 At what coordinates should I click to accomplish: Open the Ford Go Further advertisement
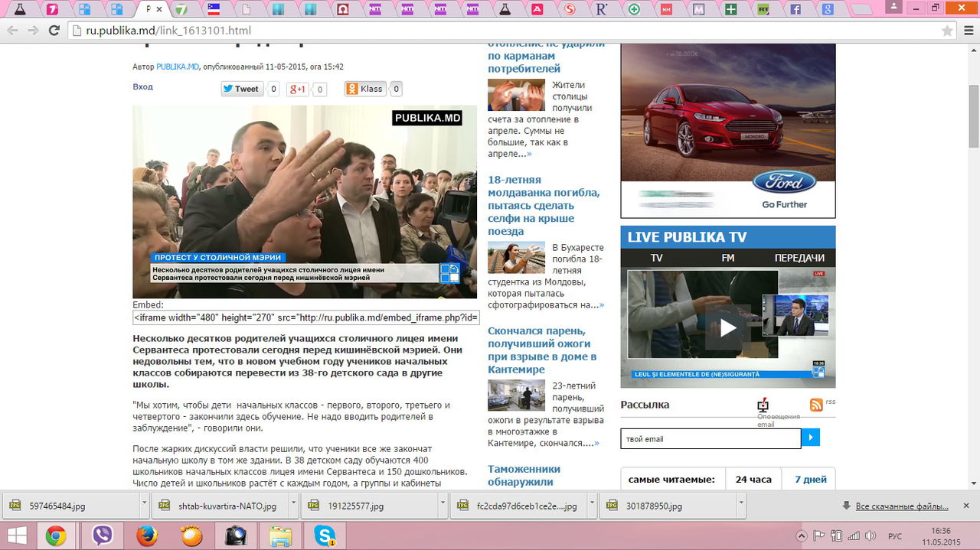[x=727, y=131]
